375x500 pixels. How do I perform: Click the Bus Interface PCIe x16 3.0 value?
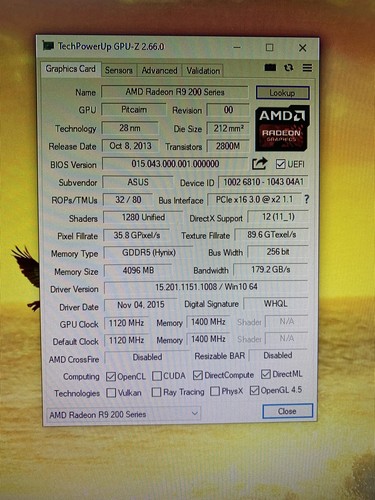254,199
